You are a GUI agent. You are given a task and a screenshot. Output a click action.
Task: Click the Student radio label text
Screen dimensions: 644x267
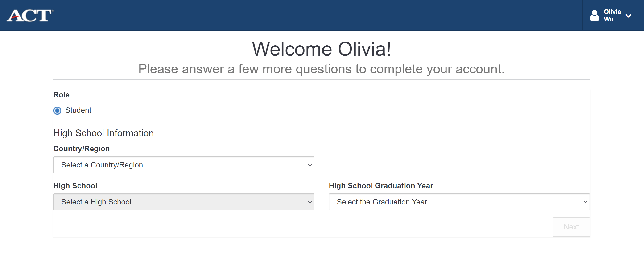point(78,110)
